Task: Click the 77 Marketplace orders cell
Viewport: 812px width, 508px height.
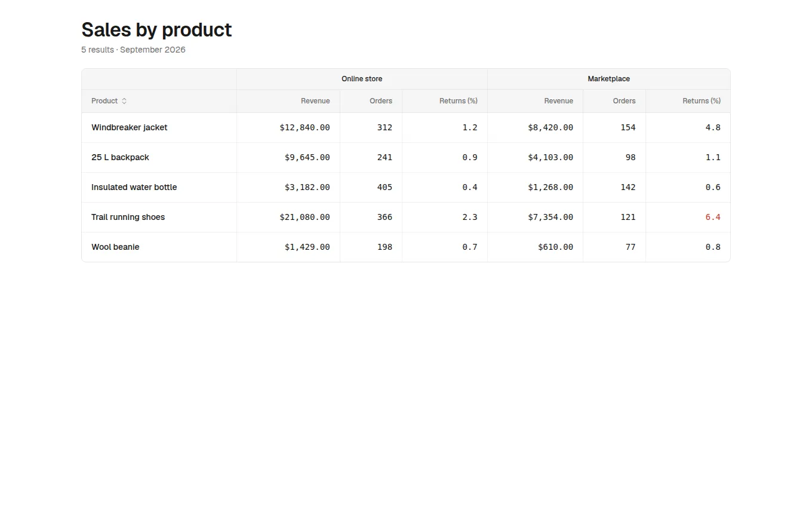Action: tap(614, 247)
